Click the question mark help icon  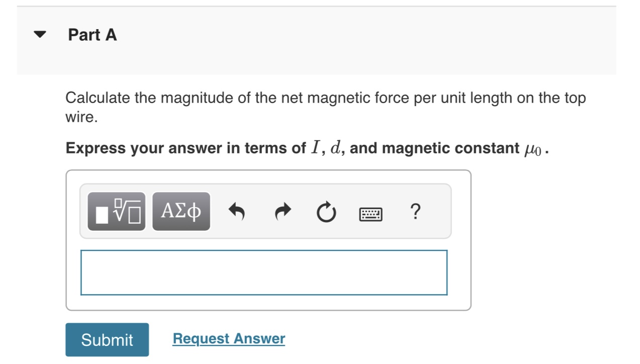pyautogui.click(x=415, y=213)
